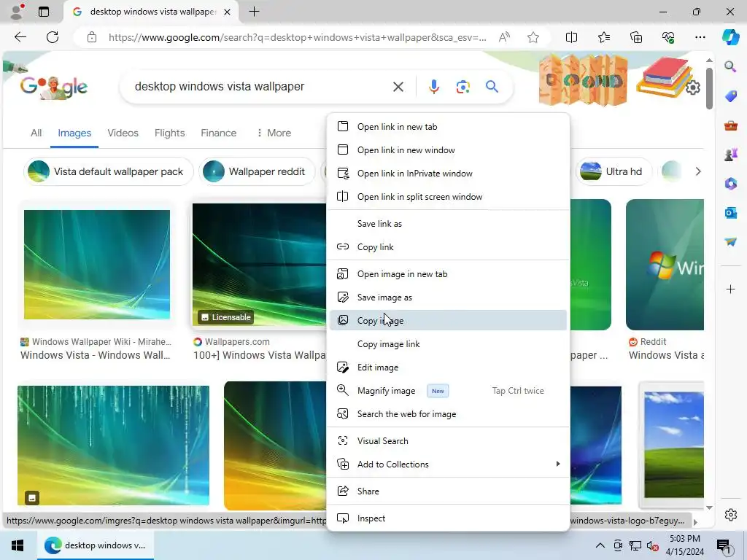Viewport: 747px width, 560px height.
Task: View site information via the lock icon
Action: click(92, 37)
